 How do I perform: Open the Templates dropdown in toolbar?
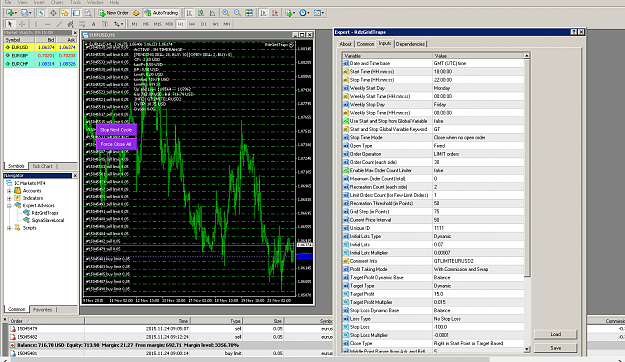(319, 13)
